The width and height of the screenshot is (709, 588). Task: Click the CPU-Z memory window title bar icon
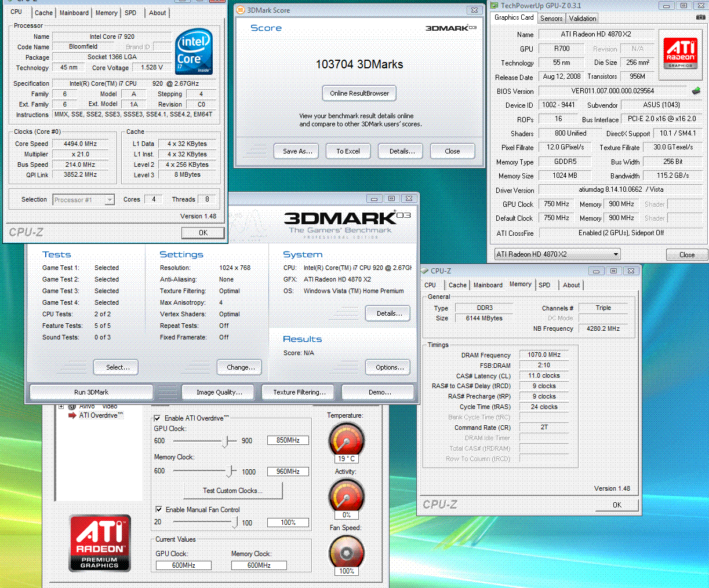click(424, 271)
